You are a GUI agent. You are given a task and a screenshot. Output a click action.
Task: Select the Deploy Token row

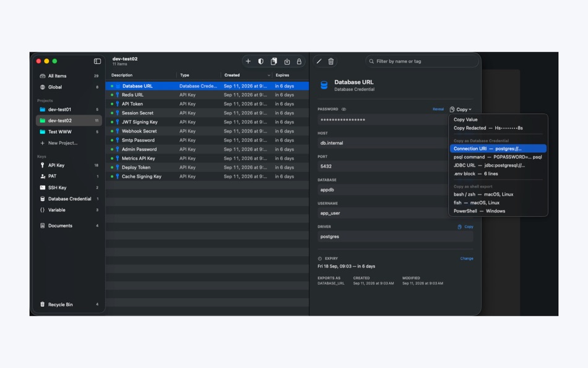(207, 167)
